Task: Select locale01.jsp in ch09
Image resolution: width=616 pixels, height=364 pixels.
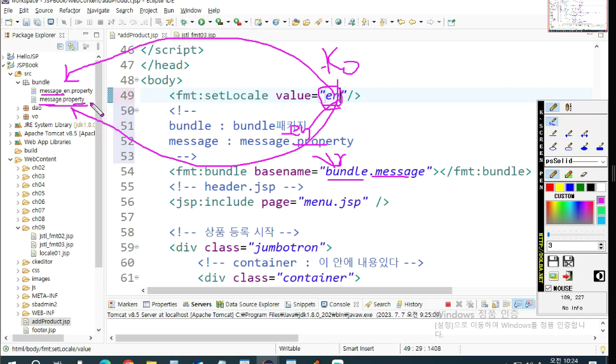Action: (54, 253)
